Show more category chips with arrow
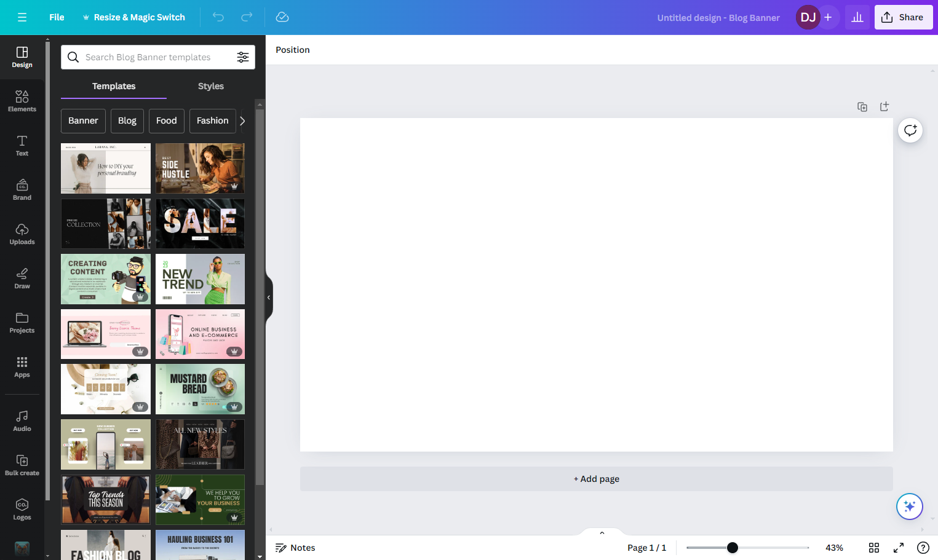938x560 pixels. (x=242, y=121)
